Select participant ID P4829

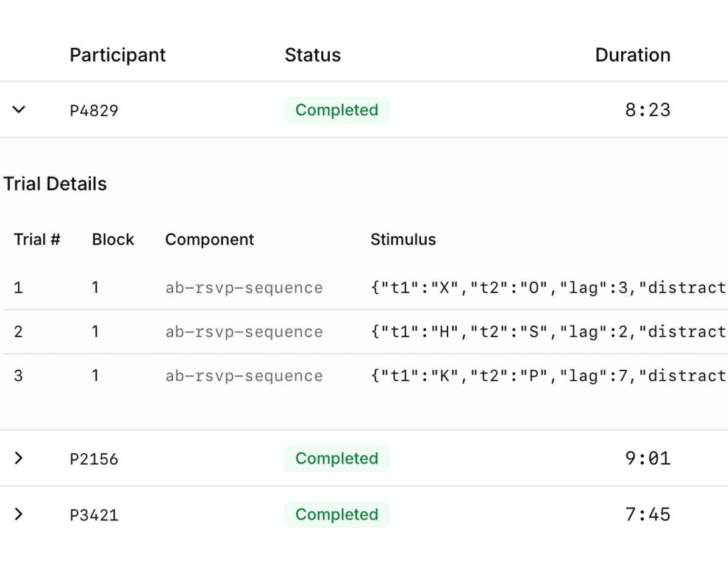pyautogui.click(x=93, y=110)
